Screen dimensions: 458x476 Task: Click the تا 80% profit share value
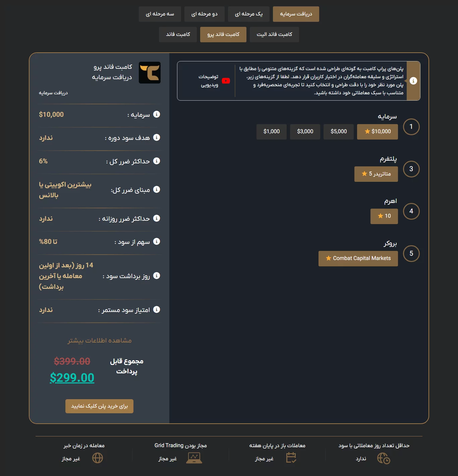(48, 242)
